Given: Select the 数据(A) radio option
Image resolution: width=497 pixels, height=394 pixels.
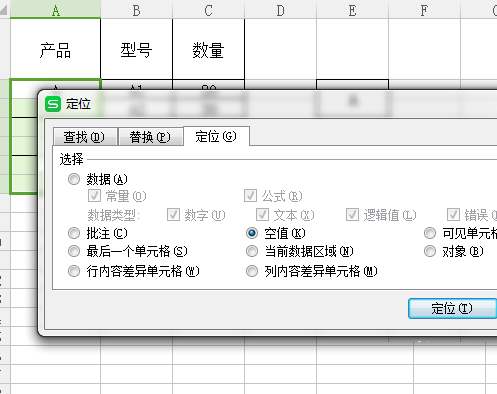Looking at the screenshot, I should pyautogui.click(x=74, y=179).
